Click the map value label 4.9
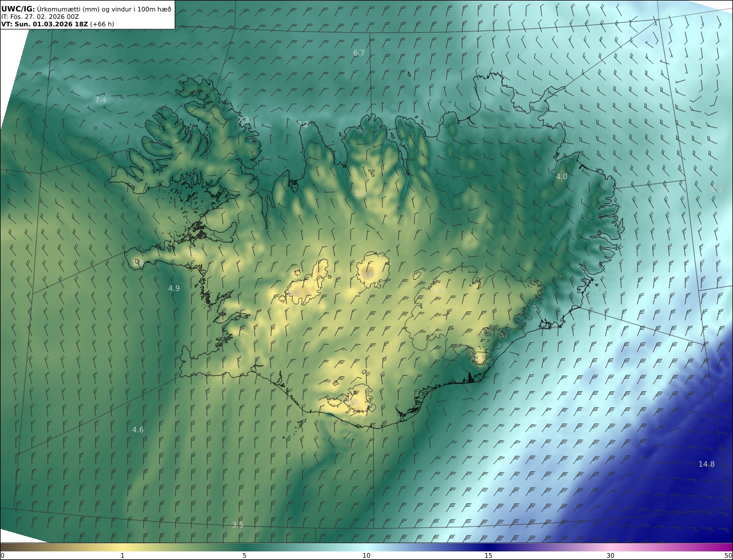The image size is (733, 560). point(174,288)
